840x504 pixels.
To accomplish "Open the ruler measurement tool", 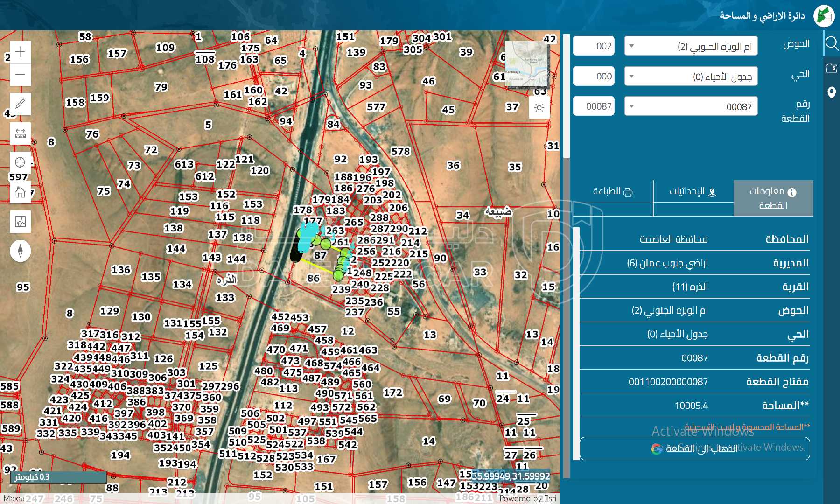I will point(20,134).
